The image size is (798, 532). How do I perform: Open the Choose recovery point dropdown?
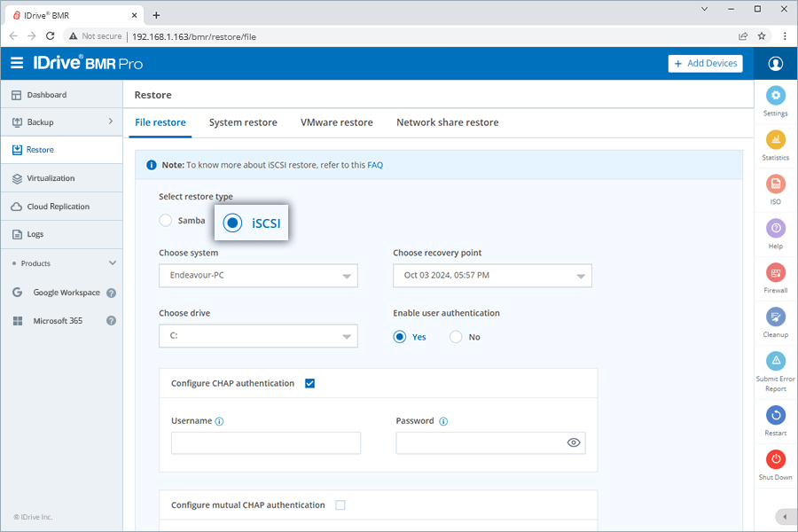pyautogui.click(x=492, y=276)
